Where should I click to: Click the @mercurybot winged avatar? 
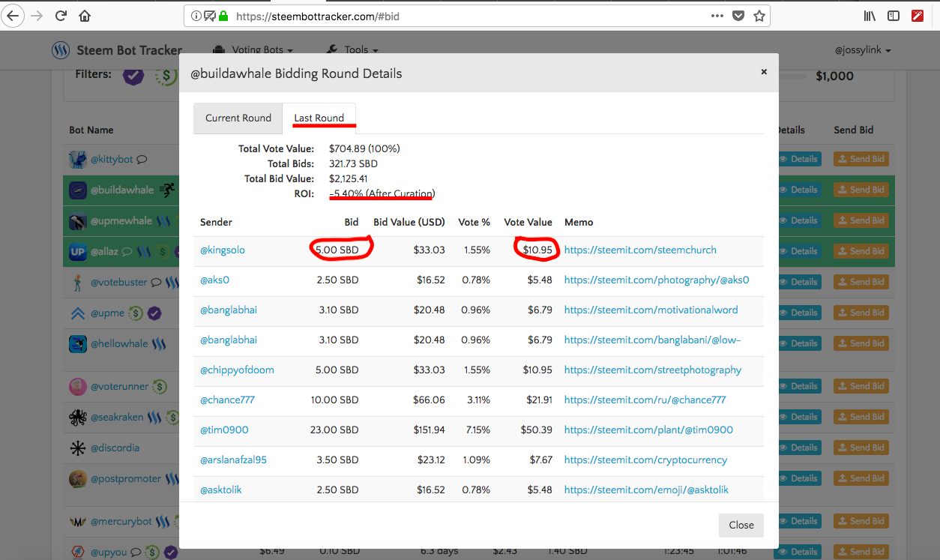click(78, 522)
